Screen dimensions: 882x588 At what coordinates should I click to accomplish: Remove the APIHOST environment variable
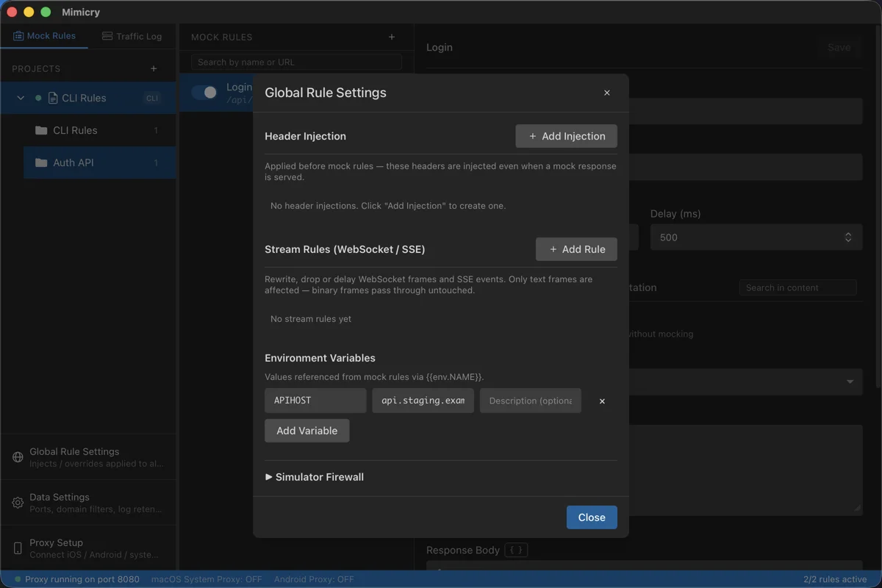pos(602,401)
